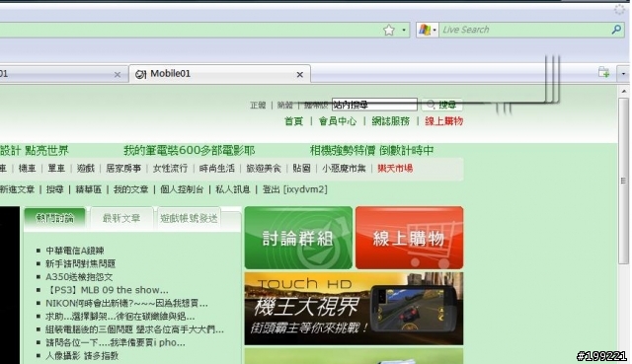632x364 pixels.
Task: Open 我的文章 my posts
Action: [x=130, y=189]
